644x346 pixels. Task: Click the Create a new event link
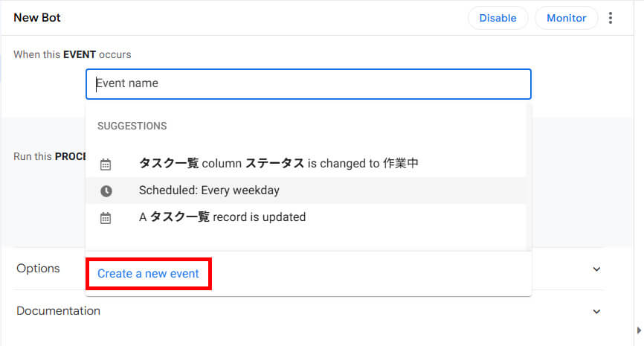[x=148, y=274]
